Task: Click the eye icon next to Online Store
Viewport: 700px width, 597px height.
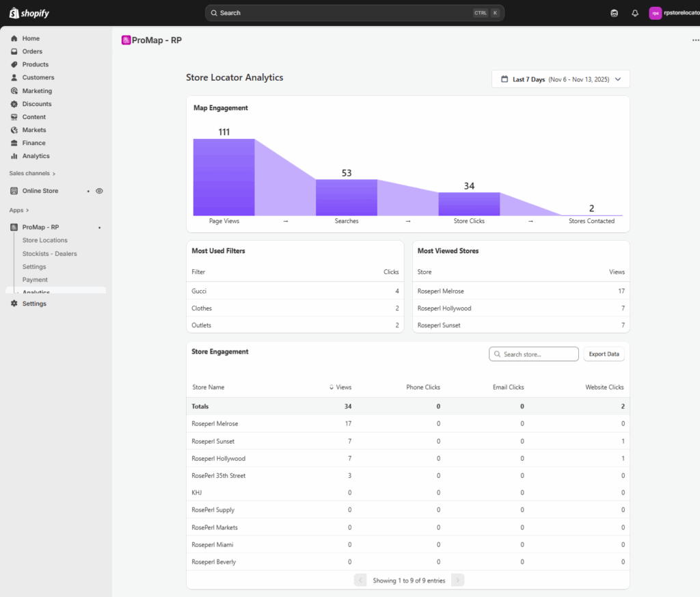Action: (x=99, y=191)
